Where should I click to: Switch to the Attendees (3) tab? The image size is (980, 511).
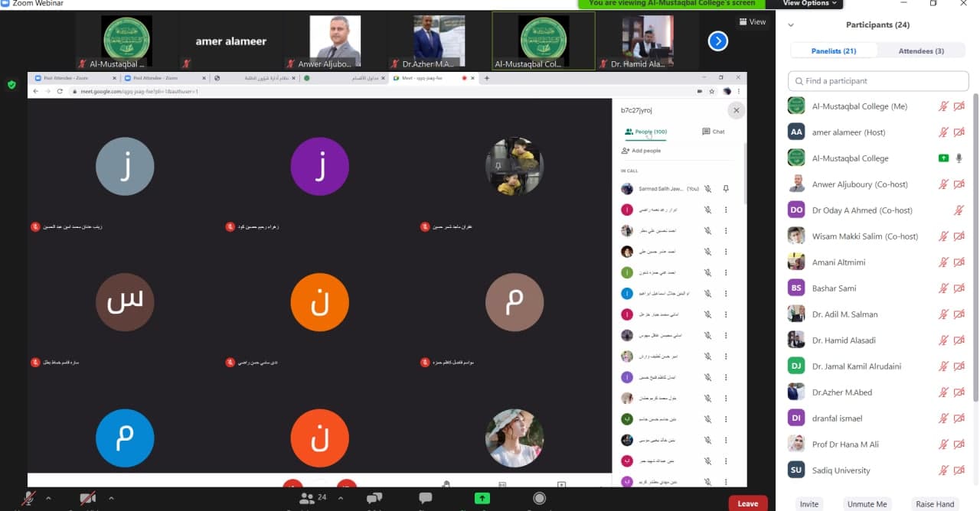tap(921, 51)
